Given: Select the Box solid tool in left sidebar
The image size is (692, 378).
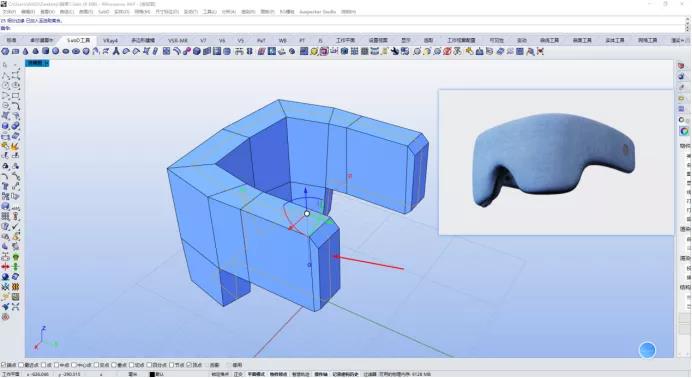Looking at the screenshot, I should click(x=5, y=126).
